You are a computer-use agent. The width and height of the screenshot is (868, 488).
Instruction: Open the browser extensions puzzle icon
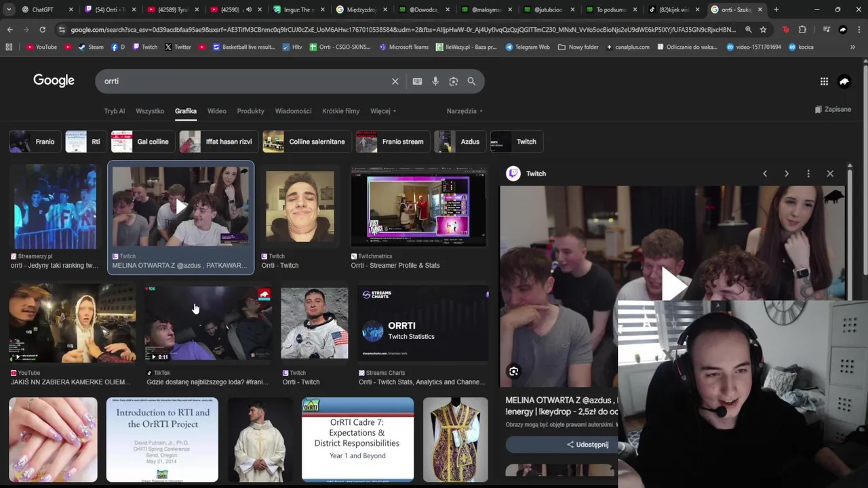(x=802, y=30)
